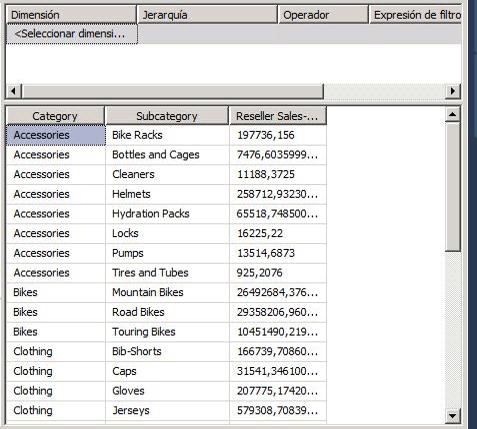Select the Accessories cell in Helmets row
Image resolution: width=477 pixels, height=429 pixels.
pyautogui.click(x=56, y=194)
